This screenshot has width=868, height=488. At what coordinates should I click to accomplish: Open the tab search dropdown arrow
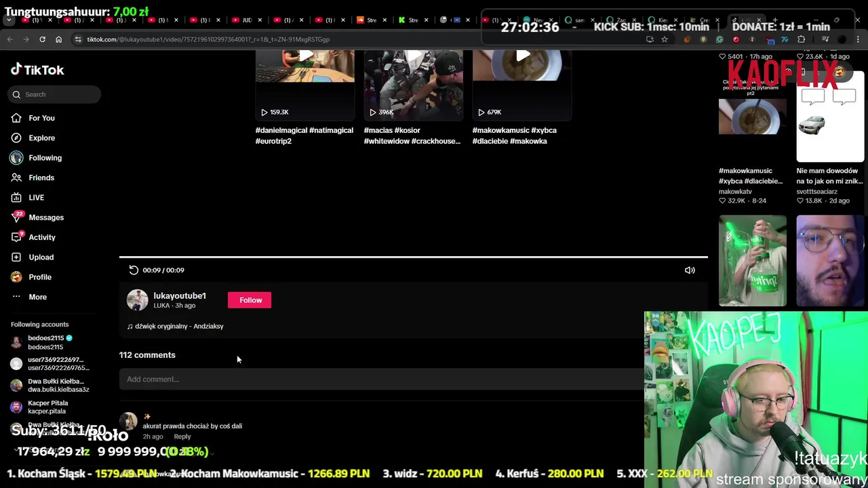point(8,20)
